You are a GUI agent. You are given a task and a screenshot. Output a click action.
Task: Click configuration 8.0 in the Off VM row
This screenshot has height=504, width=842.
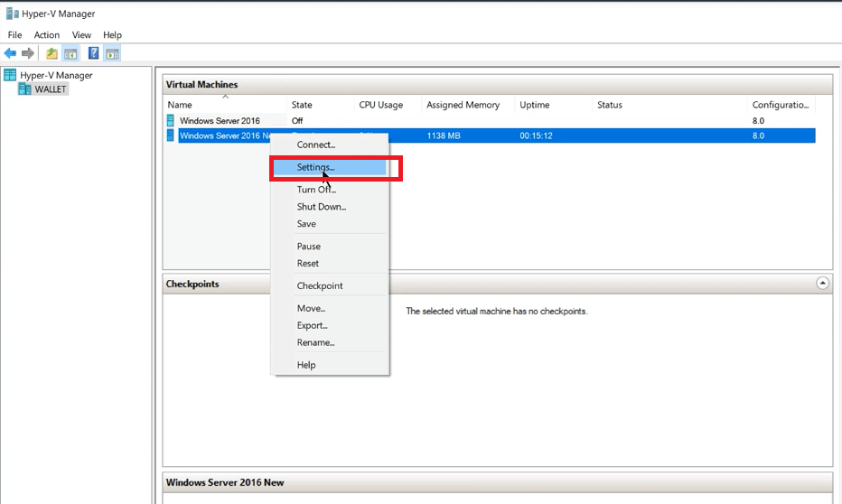(758, 121)
